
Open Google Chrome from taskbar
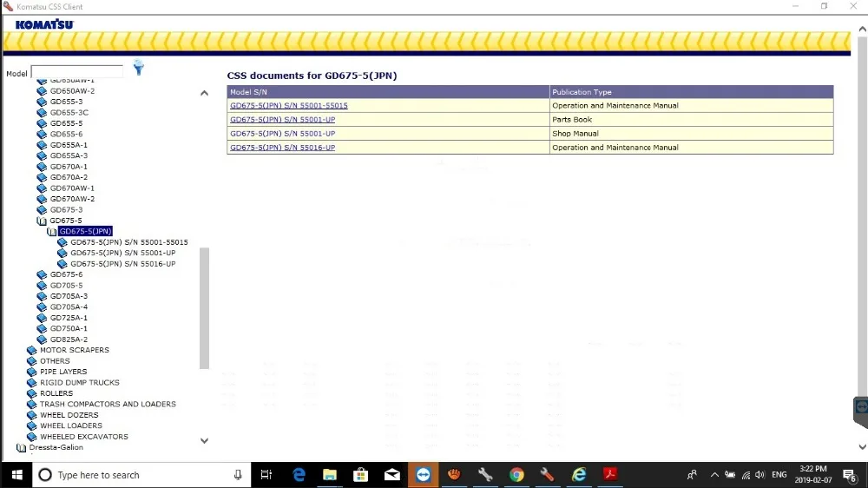coord(516,475)
